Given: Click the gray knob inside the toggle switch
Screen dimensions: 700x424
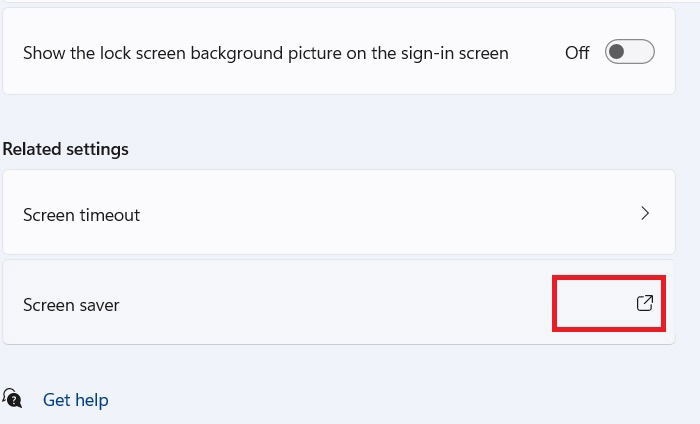Looking at the screenshot, I should point(617,52).
